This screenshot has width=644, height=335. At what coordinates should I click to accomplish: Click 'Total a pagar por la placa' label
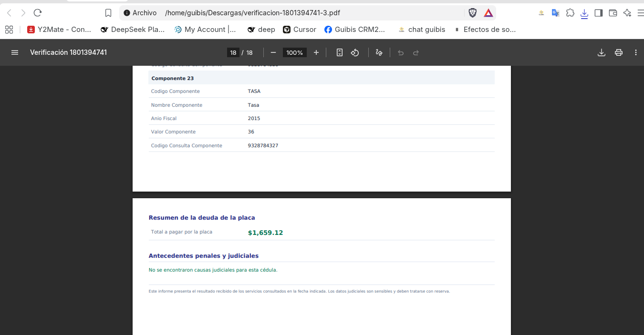pyautogui.click(x=182, y=232)
